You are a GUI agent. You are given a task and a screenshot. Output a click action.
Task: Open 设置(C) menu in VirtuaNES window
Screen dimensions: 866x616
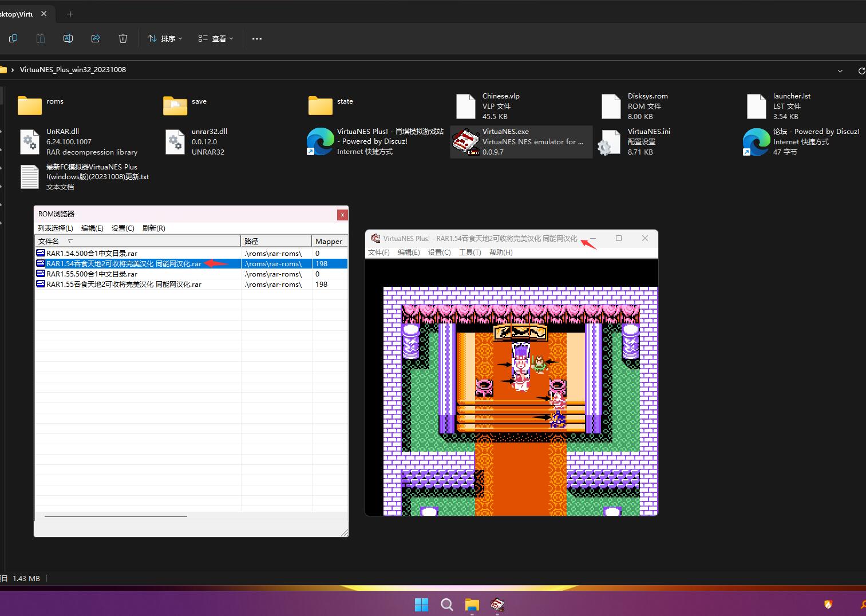click(x=440, y=252)
